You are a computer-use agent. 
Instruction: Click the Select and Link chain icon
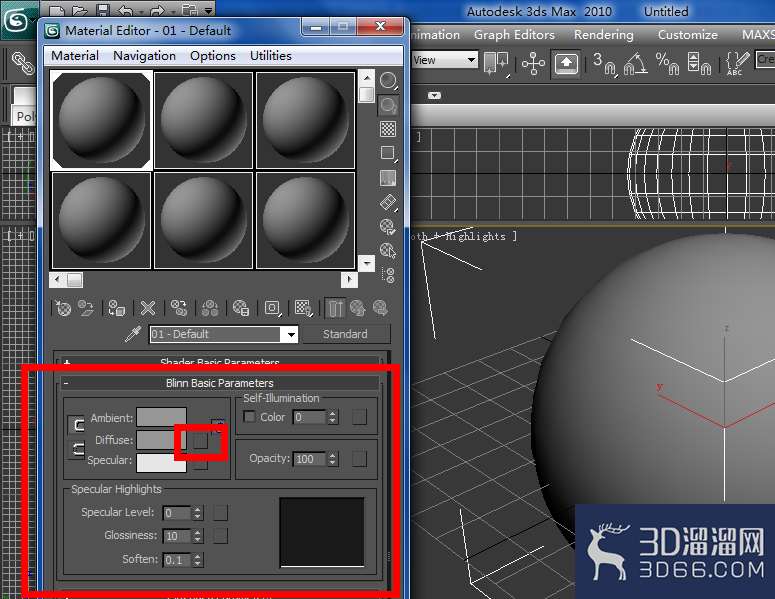point(22,64)
